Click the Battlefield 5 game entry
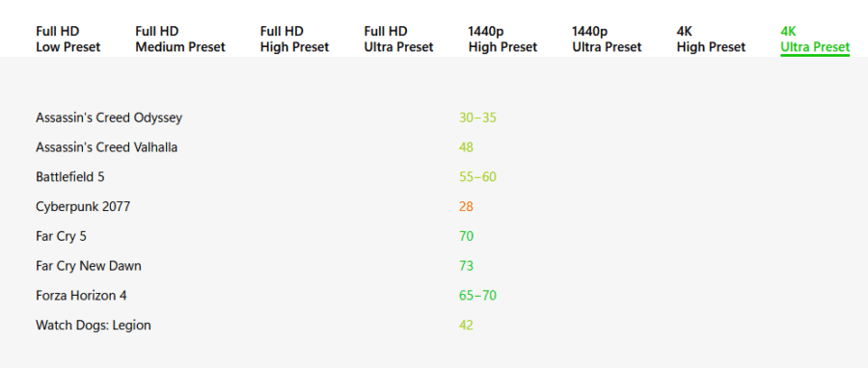The height and width of the screenshot is (368, 868). coord(70,177)
